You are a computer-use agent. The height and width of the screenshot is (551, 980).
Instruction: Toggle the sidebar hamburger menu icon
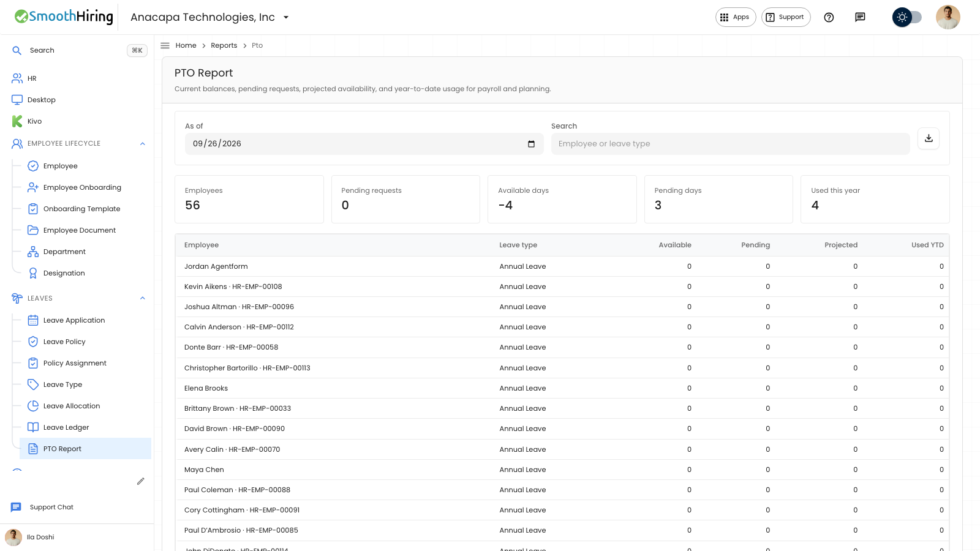tap(165, 45)
